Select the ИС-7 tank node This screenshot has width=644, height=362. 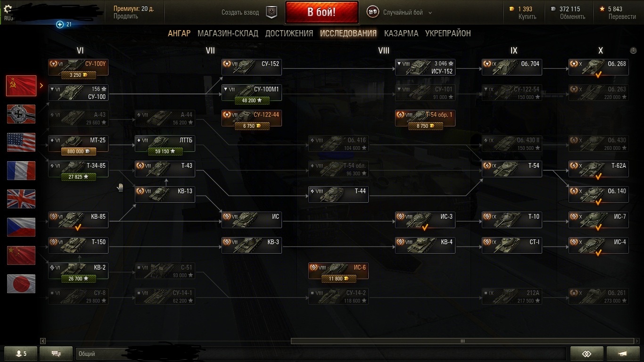pos(598,220)
